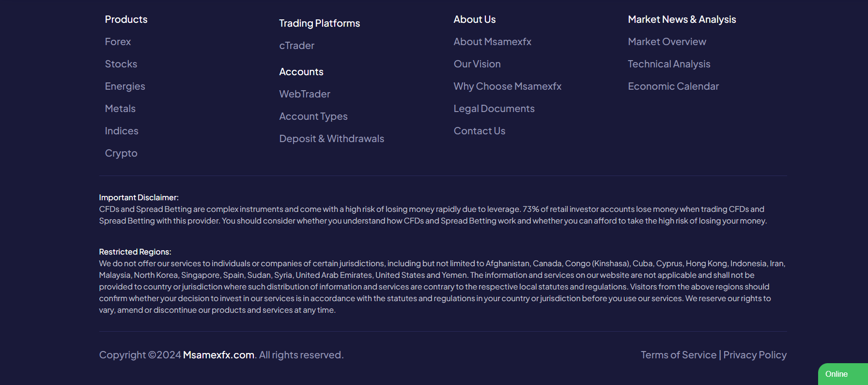Open the Legal Documents link
868x385 pixels.
point(494,109)
